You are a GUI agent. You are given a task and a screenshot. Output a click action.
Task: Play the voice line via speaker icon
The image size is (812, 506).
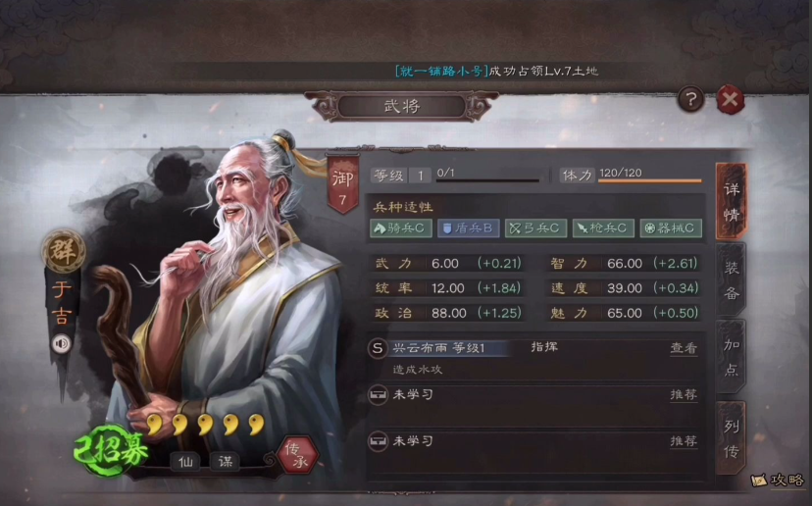62,343
